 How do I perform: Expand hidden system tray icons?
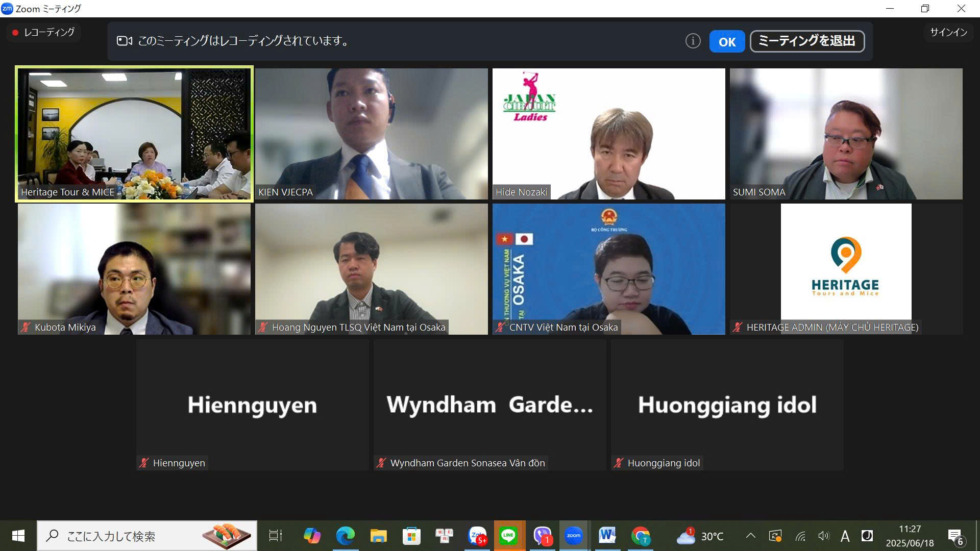[x=750, y=536]
